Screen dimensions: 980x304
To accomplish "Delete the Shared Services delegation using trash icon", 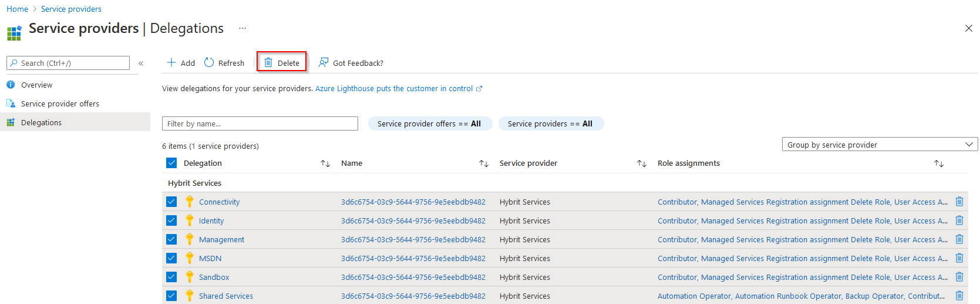I will coord(959,296).
